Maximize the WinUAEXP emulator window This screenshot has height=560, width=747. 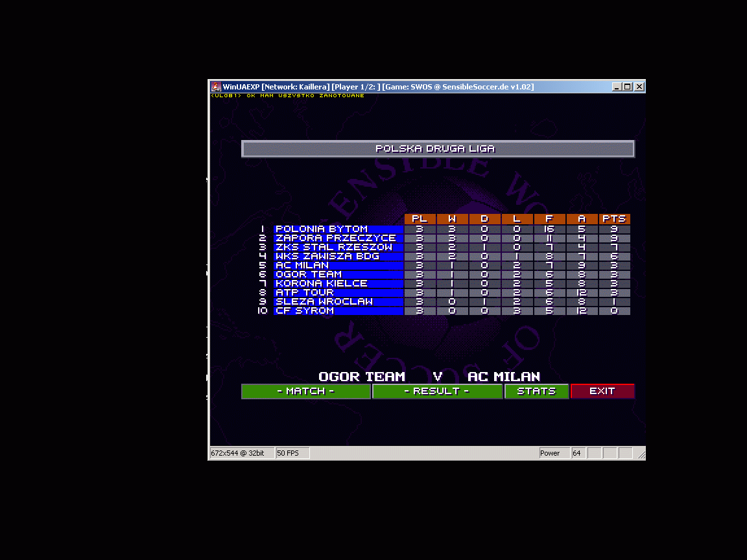pos(627,87)
